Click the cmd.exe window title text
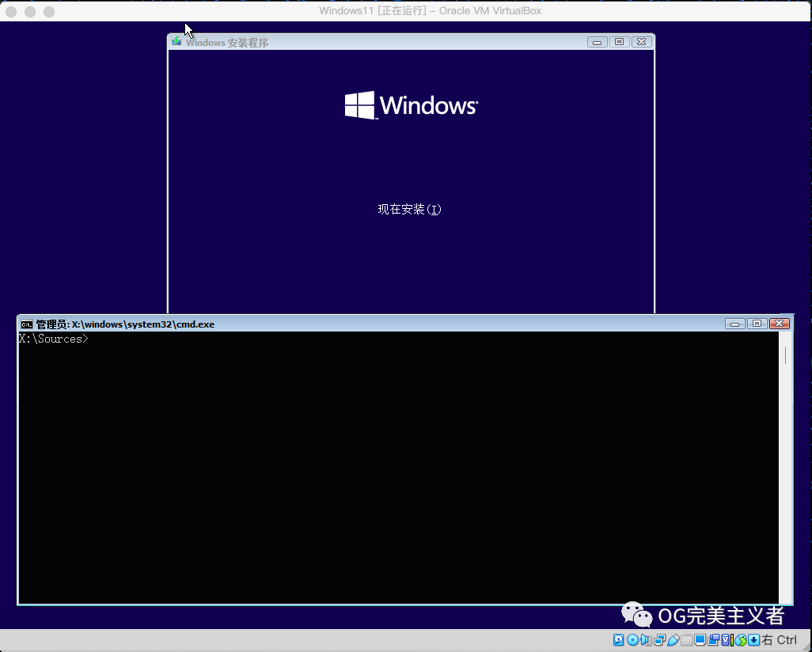812x652 pixels. tap(125, 324)
